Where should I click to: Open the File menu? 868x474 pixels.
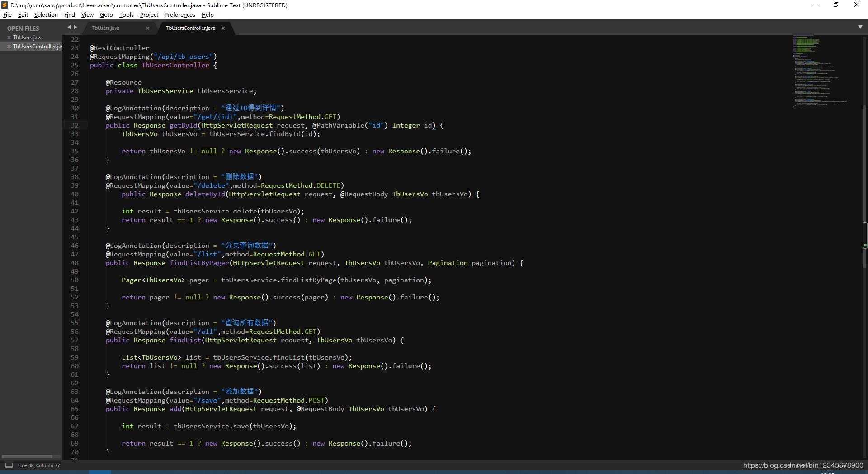coord(7,15)
